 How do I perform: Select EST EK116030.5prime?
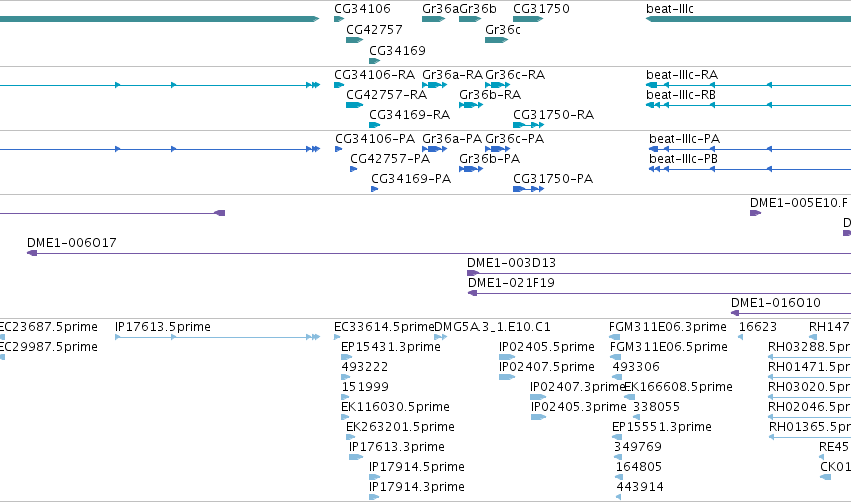point(395,408)
